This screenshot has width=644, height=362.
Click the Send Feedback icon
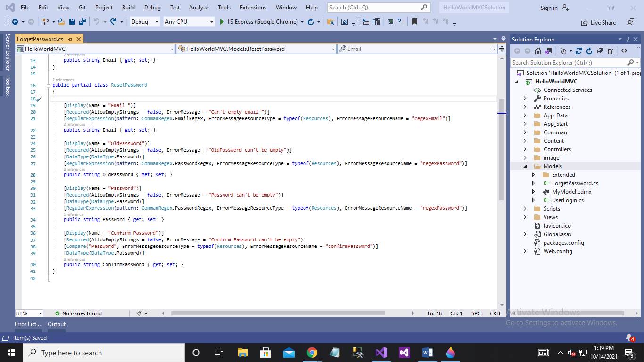[x=631, y=22]
